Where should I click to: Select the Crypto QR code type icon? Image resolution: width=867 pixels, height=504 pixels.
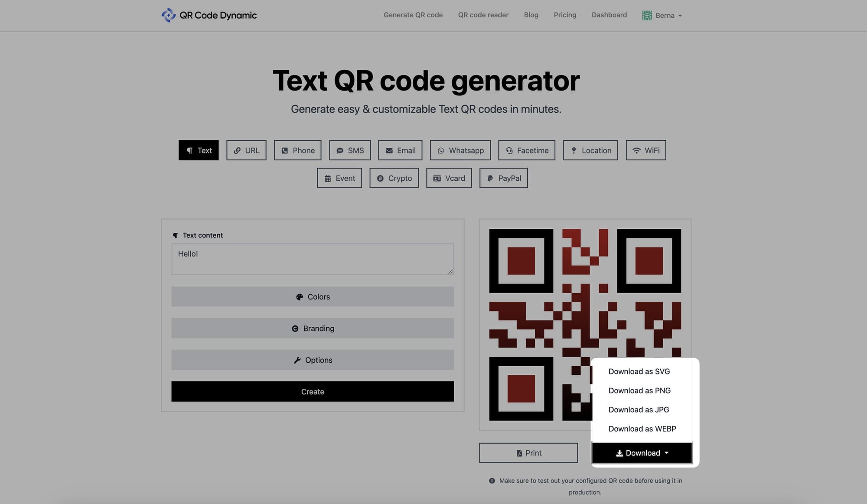point(380,178)
